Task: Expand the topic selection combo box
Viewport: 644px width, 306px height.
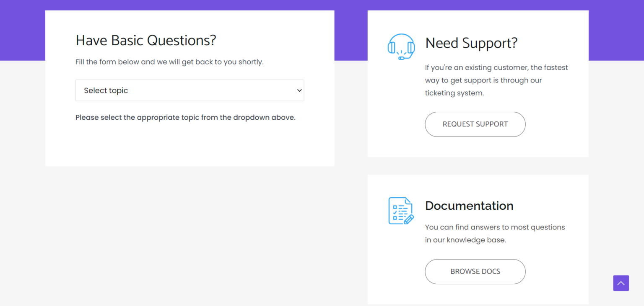Action: point(190,90)
